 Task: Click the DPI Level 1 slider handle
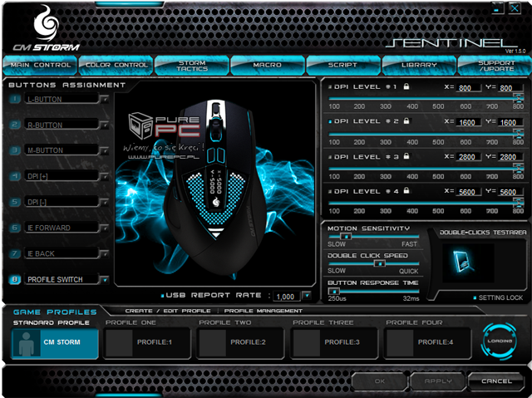click(518, 98)
